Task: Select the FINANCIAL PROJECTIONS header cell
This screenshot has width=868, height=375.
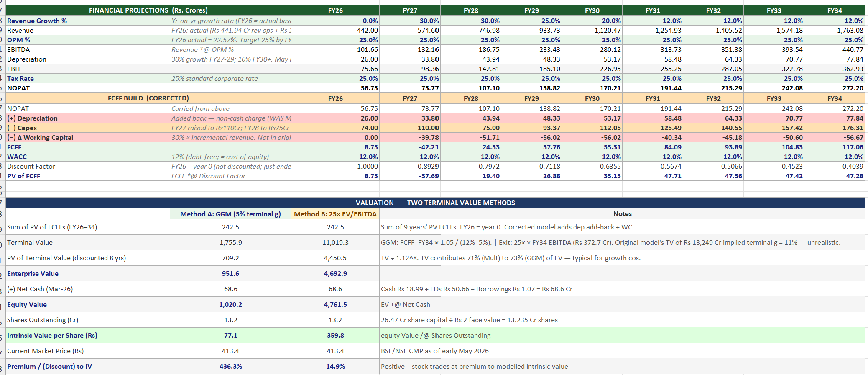Action: (x=148, y=10)
